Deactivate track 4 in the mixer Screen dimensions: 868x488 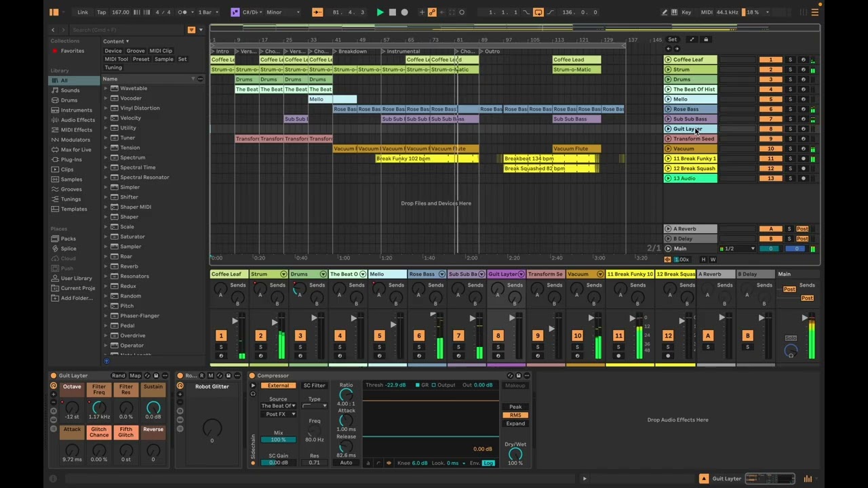click(x=340, y=335)
